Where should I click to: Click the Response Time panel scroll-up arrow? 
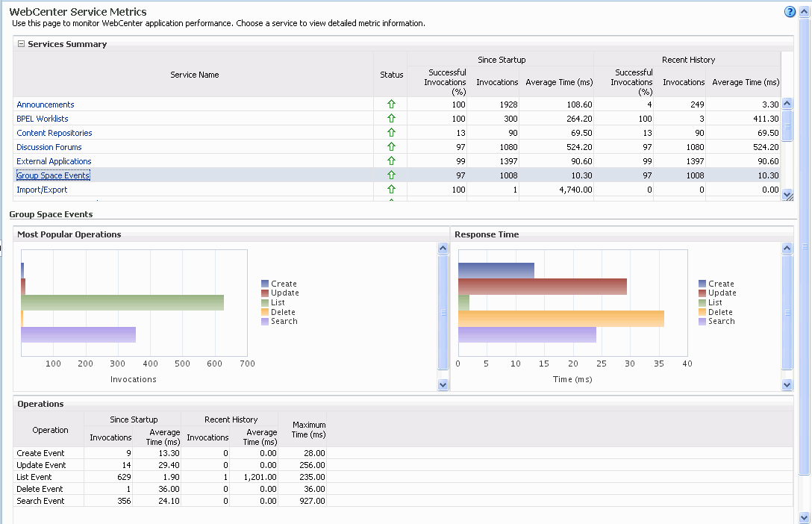tap(787, 248)
